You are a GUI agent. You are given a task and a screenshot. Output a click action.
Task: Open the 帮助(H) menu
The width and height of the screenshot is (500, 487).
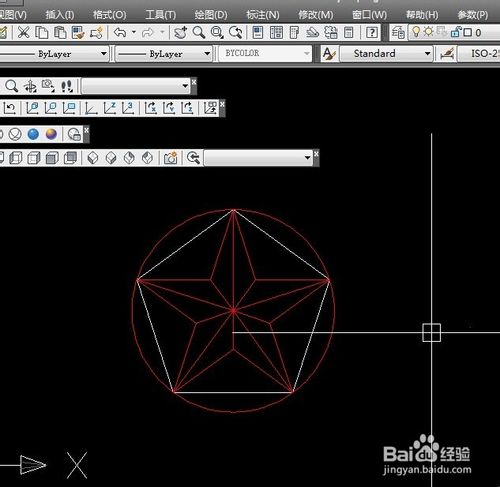(x=422, y=15)
